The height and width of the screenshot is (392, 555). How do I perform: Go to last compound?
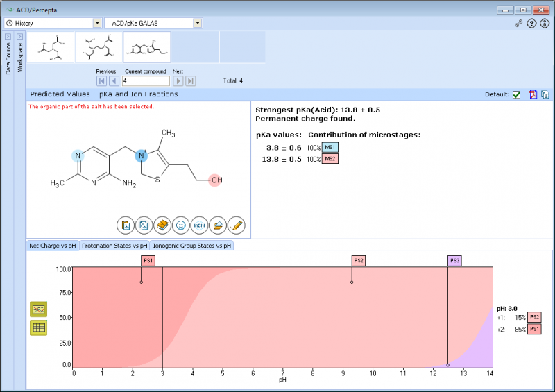coord(190,81)
